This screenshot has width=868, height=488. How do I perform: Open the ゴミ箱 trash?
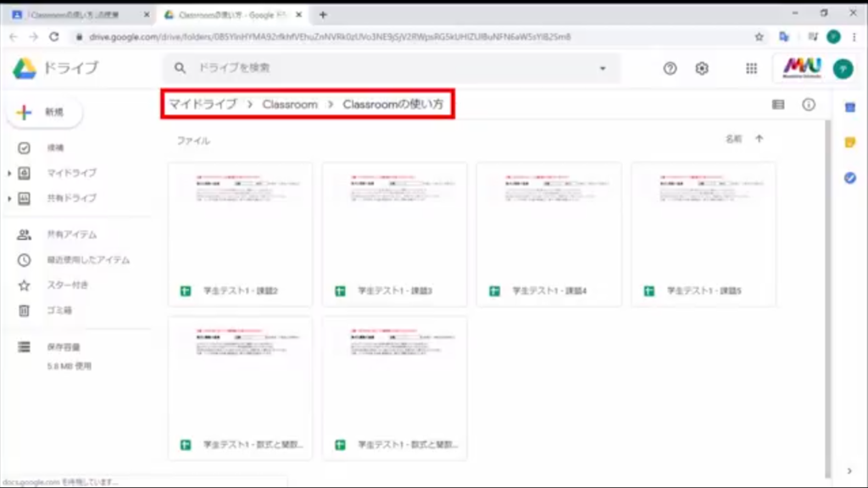(x=59, y=310)
